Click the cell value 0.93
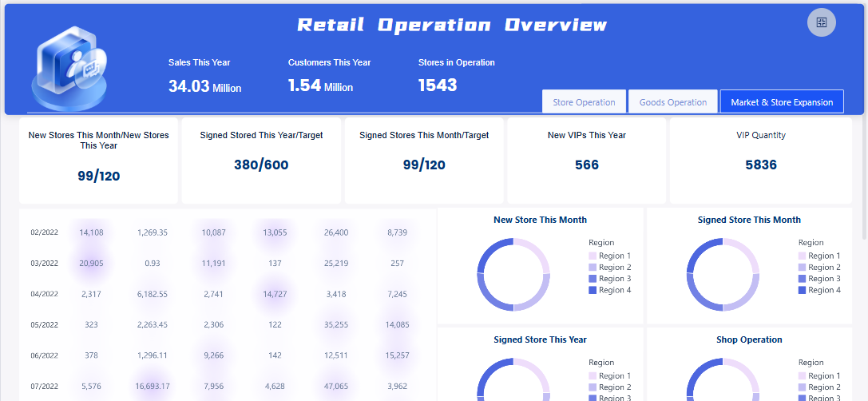 pyautogui.click(x=153, y=264)
